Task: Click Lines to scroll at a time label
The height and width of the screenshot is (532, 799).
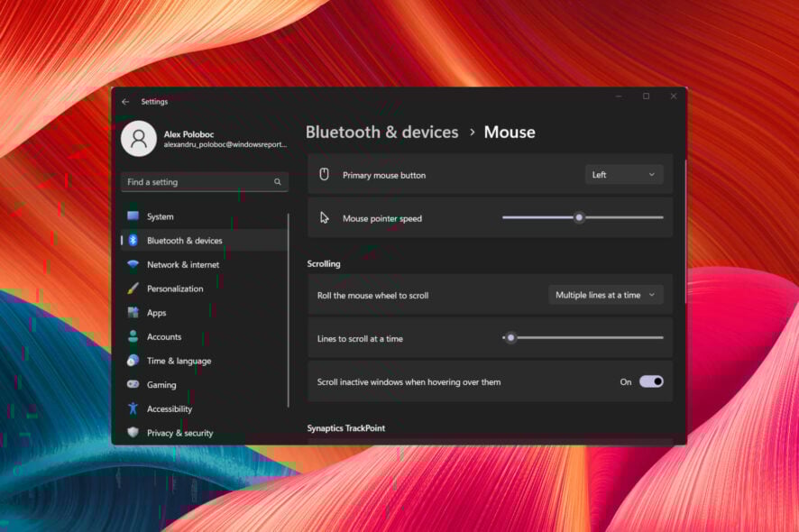Action: (360, 339)
